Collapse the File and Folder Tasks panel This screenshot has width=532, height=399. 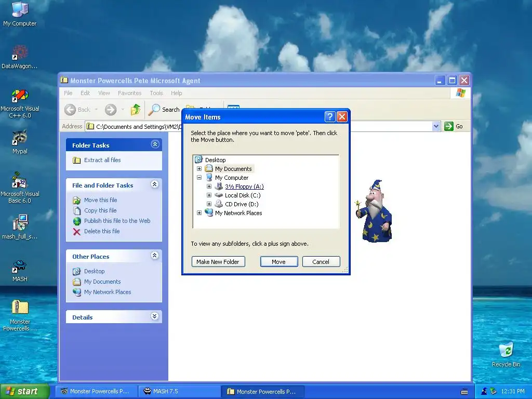point(155,184)
